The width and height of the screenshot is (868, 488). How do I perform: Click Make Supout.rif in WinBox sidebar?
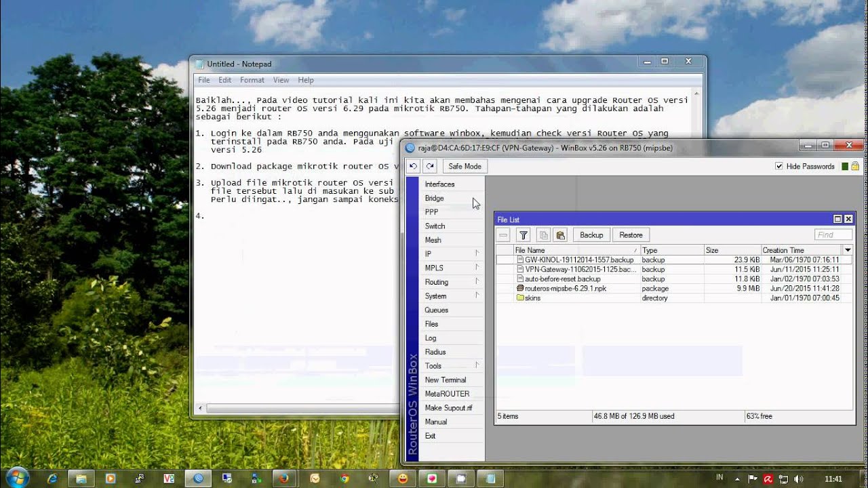(x=451, y=408)
